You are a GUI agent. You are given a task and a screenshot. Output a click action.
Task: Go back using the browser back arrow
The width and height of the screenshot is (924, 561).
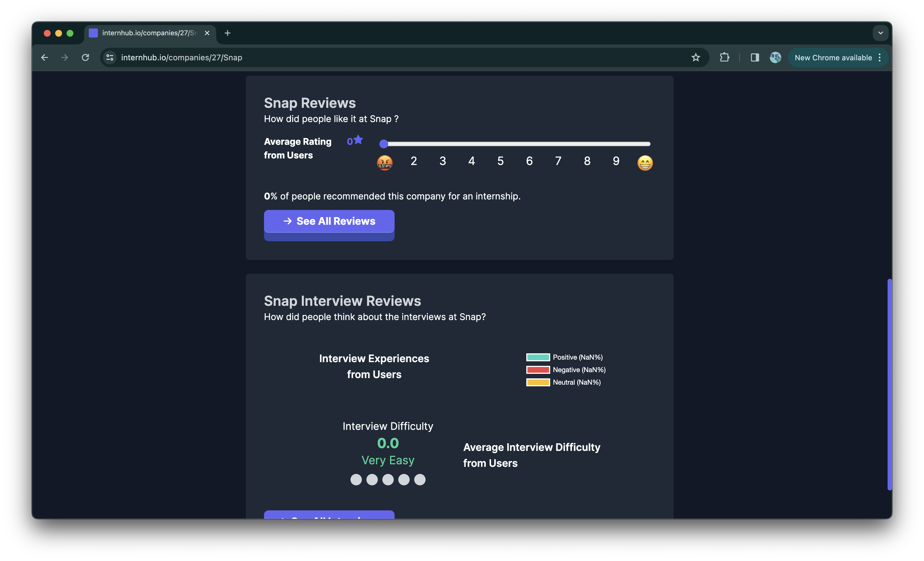pyautogui.click(x=45, y=57)
